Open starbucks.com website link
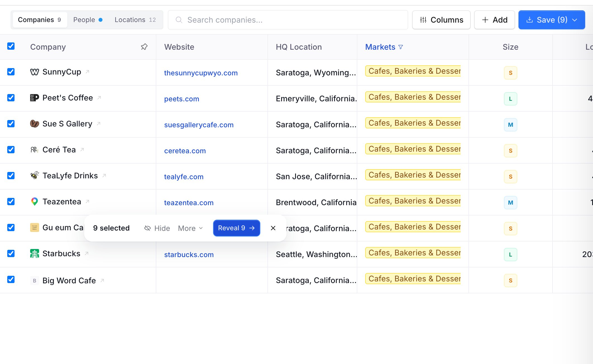 coord(189,255)
